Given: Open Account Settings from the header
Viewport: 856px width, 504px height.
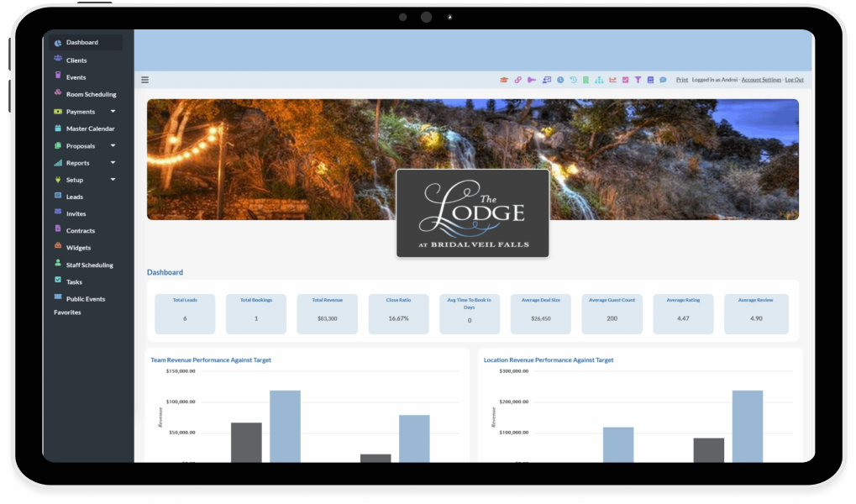Looking at the screenshot, I should (x=760, y=79).
